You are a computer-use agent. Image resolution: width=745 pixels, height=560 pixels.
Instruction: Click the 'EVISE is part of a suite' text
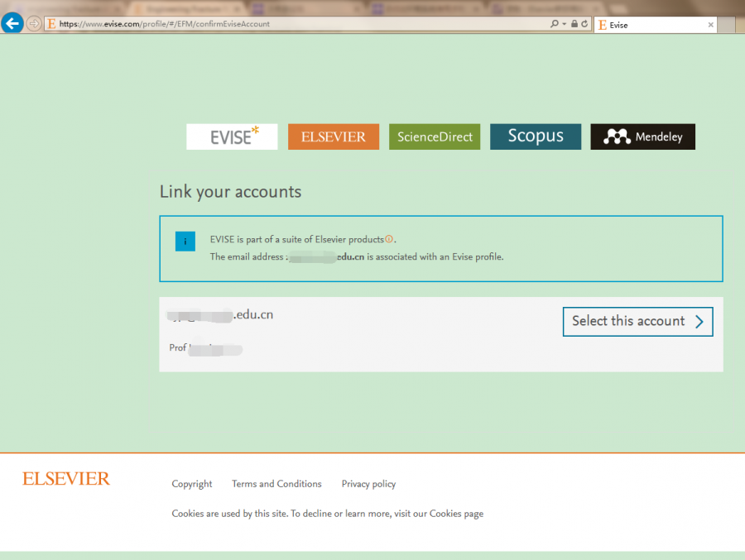point(302,239)
